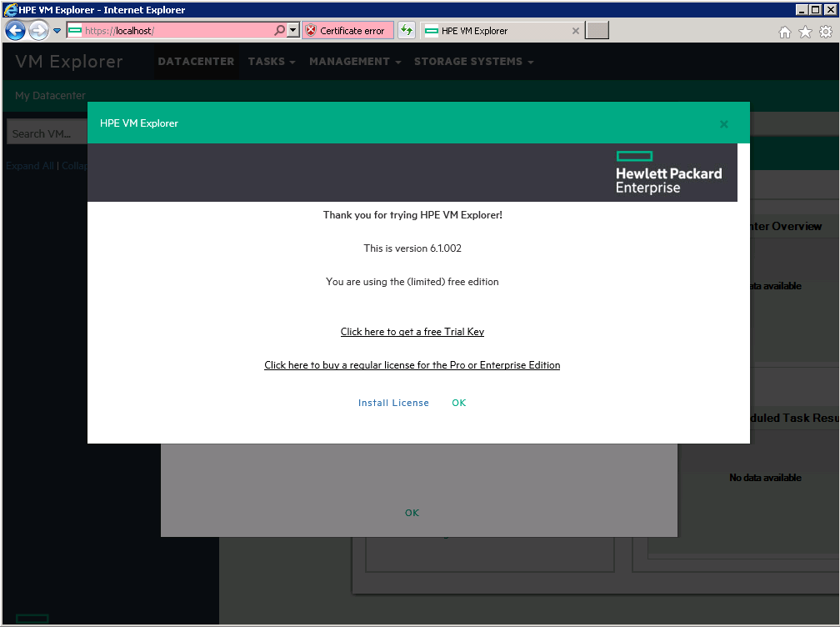Screen dimensions: 840x627
Task: Open the favorites star icon
Action: (x=805, y=33)
